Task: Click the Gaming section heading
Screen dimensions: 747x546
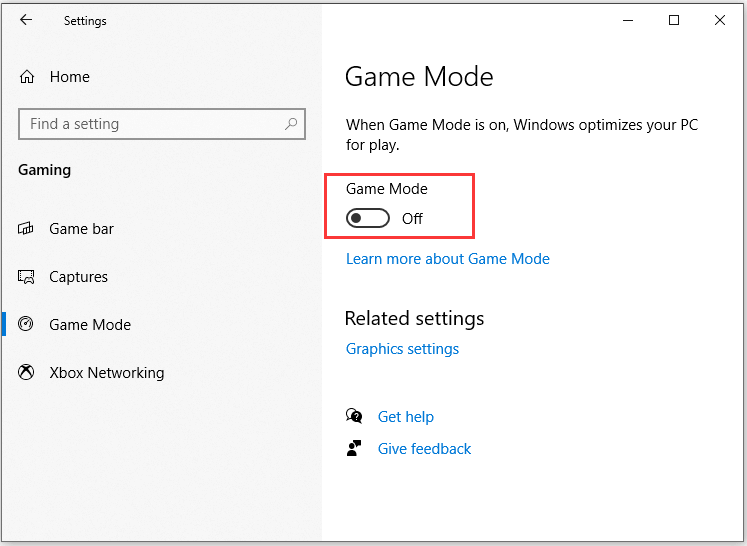Action: coord(45,170)
